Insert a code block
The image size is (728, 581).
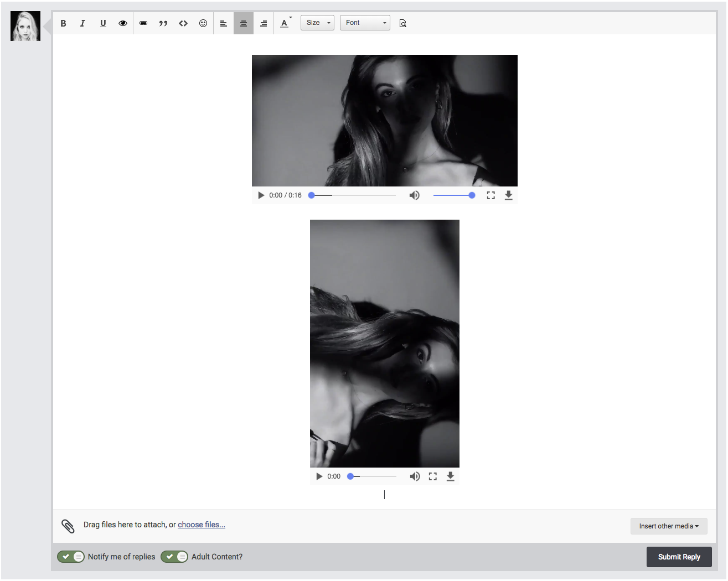(183, 23)
